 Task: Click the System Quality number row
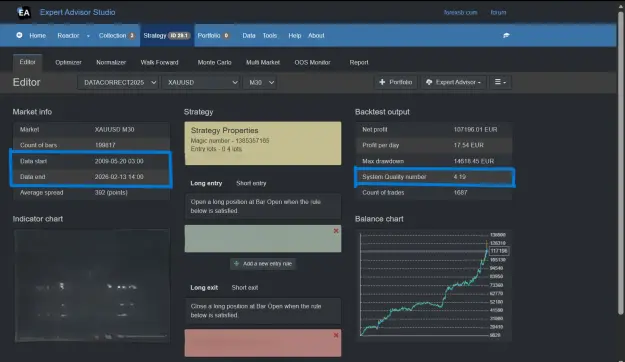[434, 177]
